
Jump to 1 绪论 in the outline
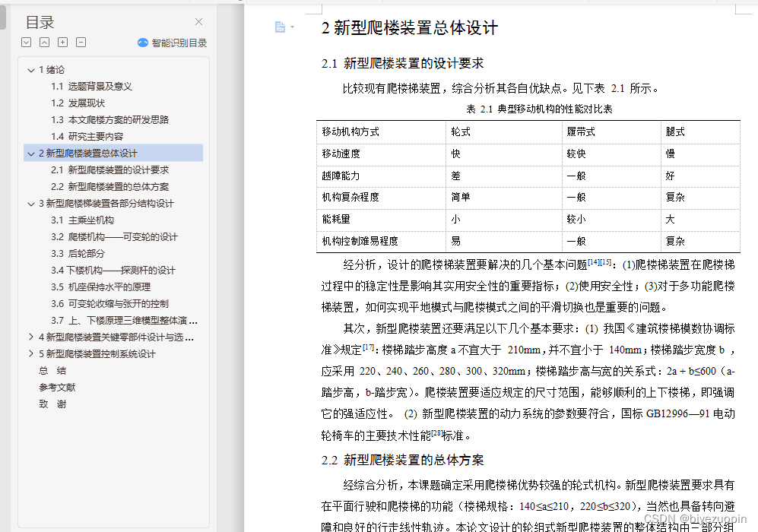click(x=52, y=70)
